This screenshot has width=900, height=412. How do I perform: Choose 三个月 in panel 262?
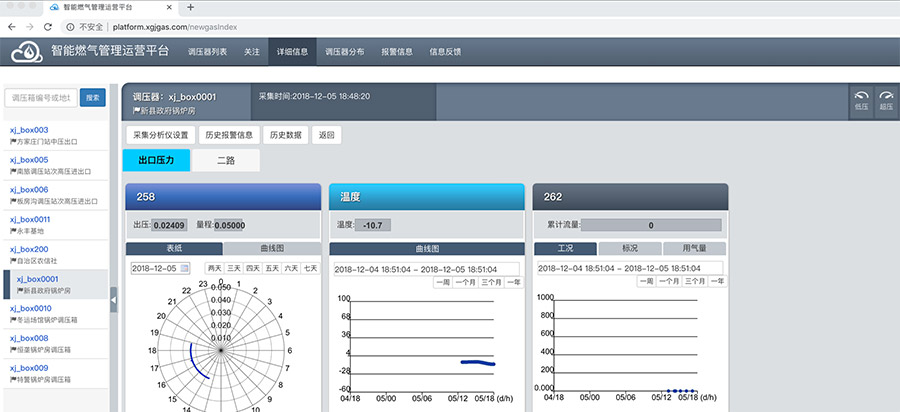(x=695, y=282)
